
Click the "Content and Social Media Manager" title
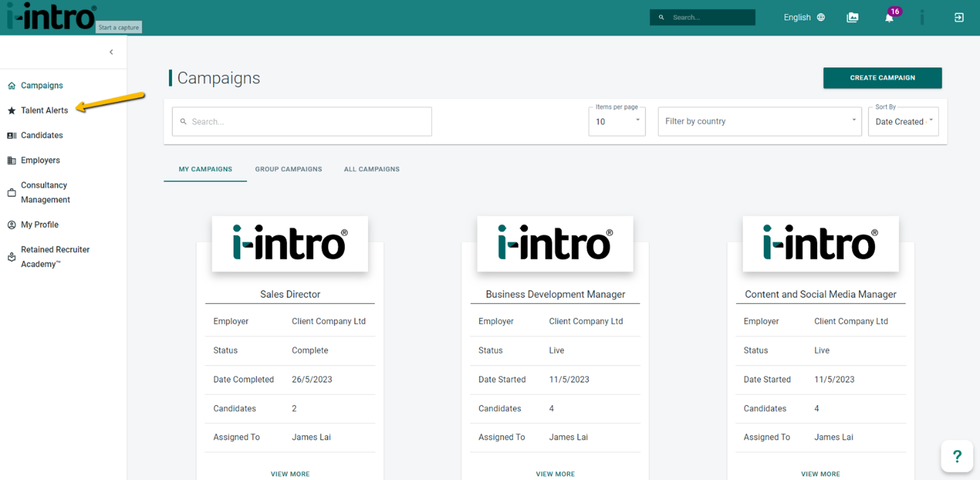(x=821, y=294)
